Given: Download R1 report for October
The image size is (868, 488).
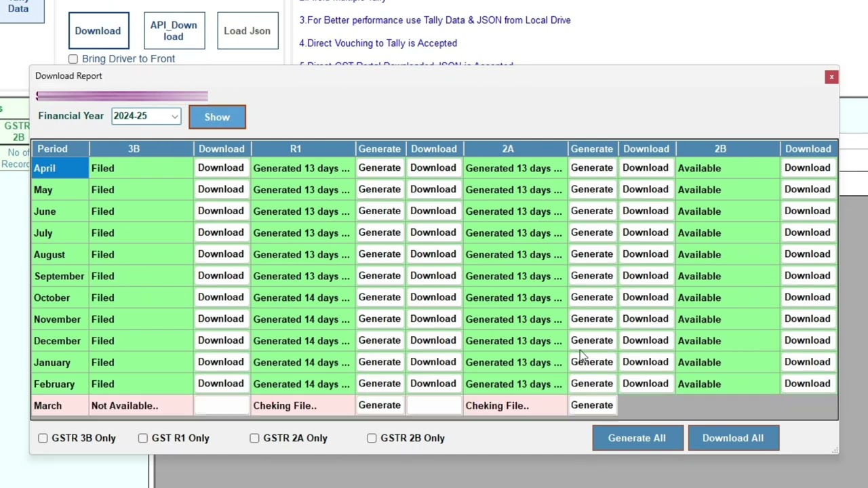Looking at the screenshot, I should point(433,297).
